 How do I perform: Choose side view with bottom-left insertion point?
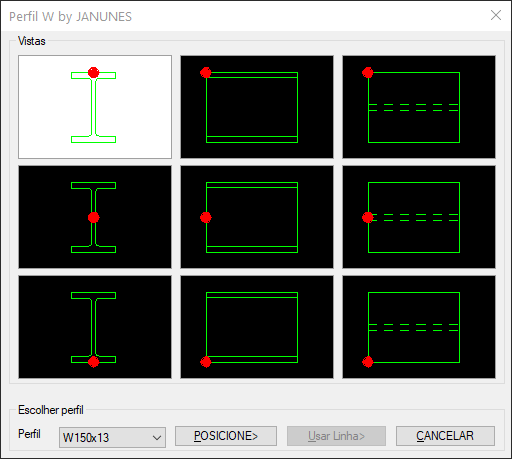pos(257,327)
